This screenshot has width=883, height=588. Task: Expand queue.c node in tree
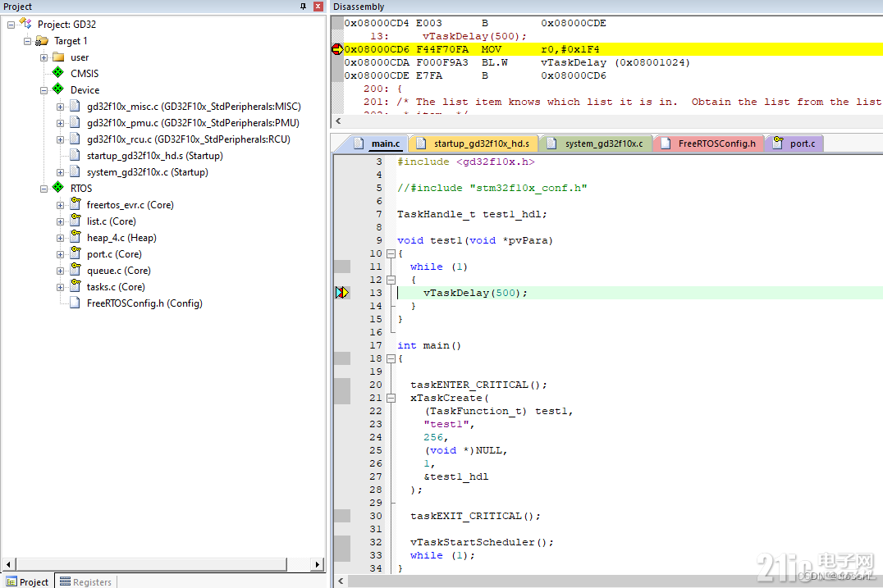(x=60, y=271)
